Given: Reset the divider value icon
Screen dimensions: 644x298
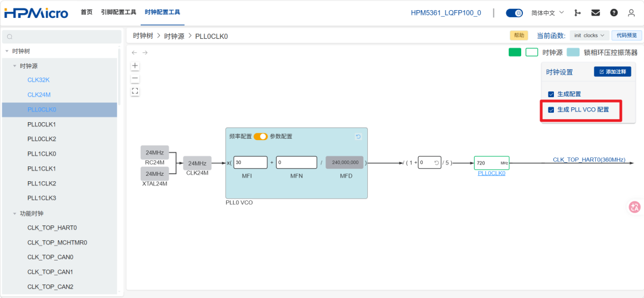Looking at the screenshot, I should pos(436,163).
